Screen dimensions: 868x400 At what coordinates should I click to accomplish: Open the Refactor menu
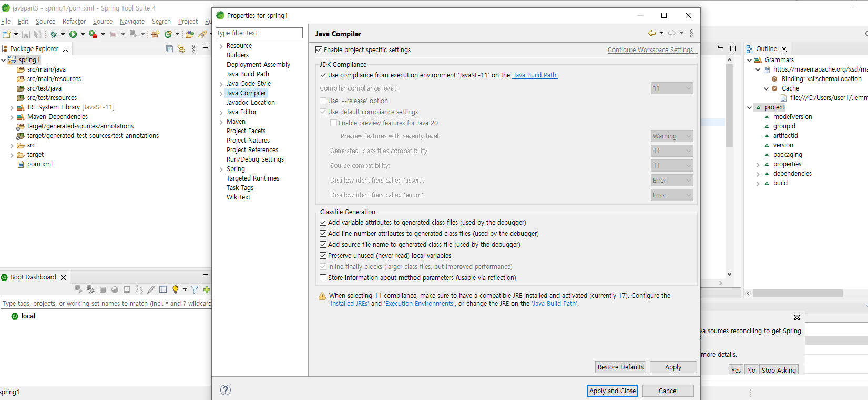tap(74, 22)
